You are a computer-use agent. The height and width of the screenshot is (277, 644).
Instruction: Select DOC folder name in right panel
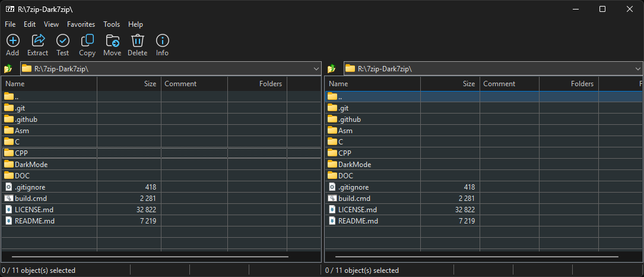click(x=346, y=175)
